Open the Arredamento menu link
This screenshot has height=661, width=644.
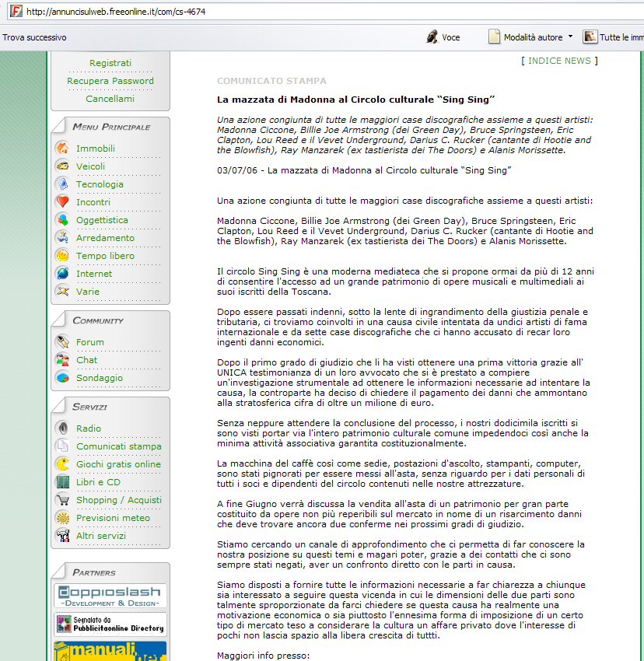point(105,238)
